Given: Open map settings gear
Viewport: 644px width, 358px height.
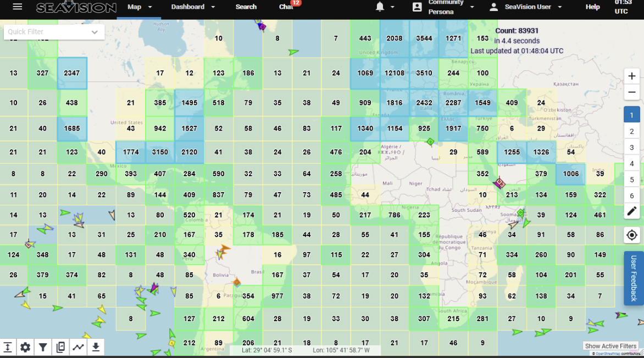Looking at the screenshot, I should click(x=25, y=348).
